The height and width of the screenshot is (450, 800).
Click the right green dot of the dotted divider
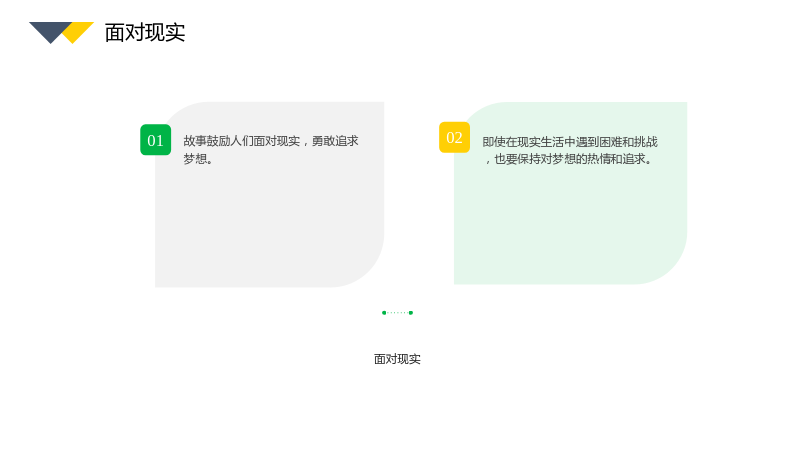point(411,313)
